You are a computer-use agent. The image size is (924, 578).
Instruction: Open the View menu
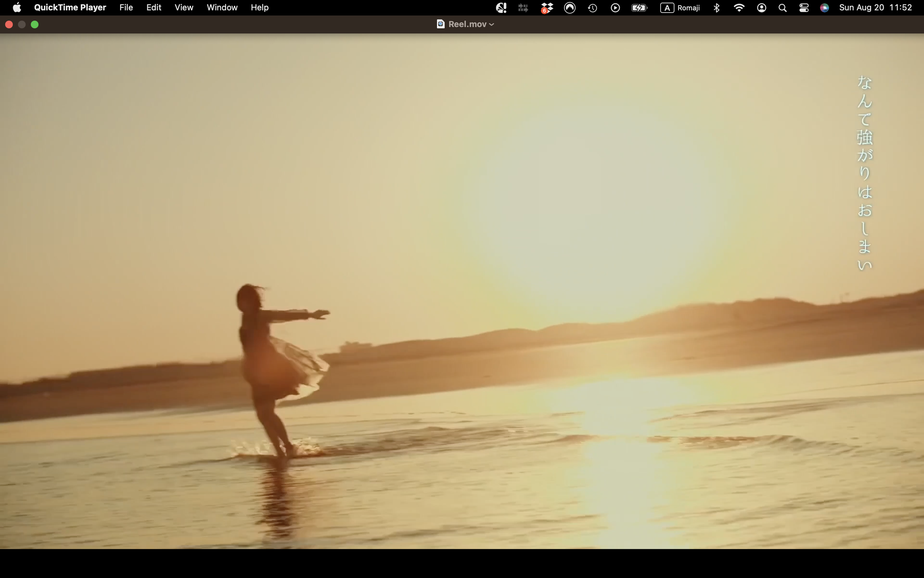tap(184, 8)
